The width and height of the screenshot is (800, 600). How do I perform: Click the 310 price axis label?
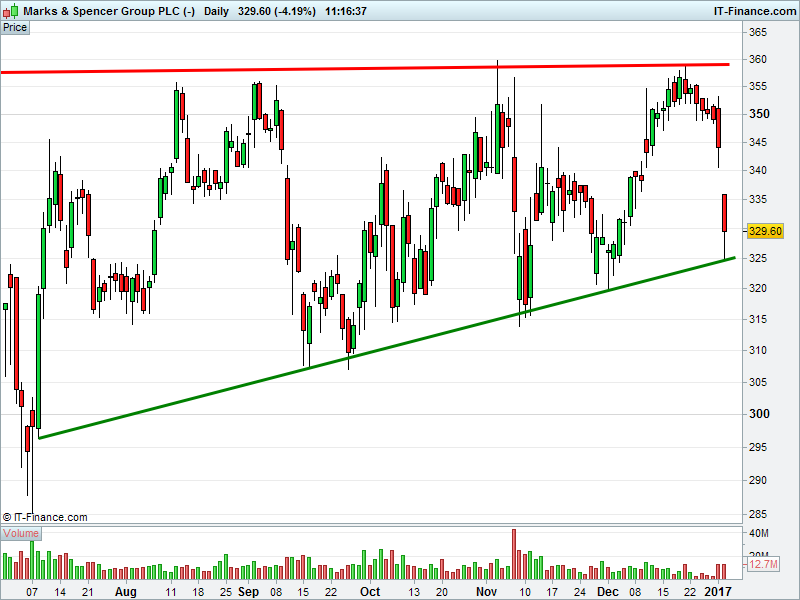point(758,351)
